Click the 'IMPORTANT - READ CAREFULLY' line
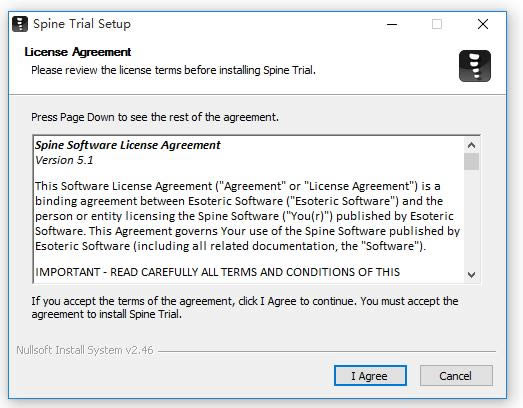The width and height of the screenshot is (523, 408). point(217,272)
